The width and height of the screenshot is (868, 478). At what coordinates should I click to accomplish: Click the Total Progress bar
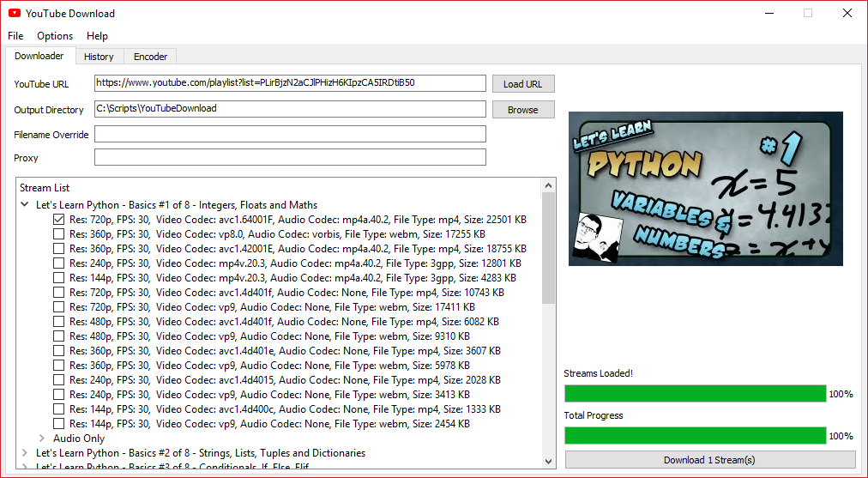696,436
